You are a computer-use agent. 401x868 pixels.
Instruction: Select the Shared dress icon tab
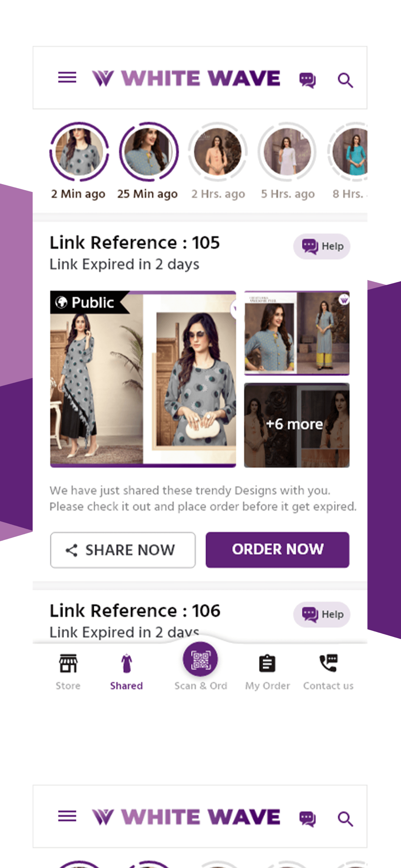(x=126, y=663)
